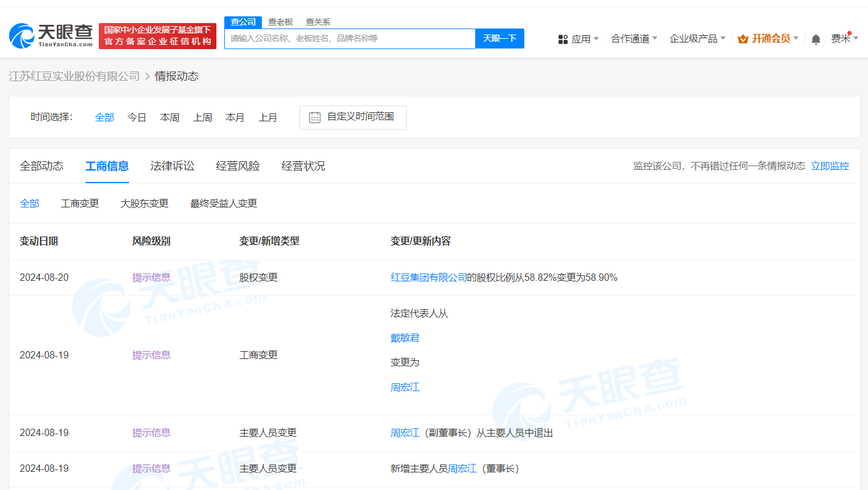Switch to the 查老板 search tab
This screenshot has width=868, height=490.
[280, 21]
